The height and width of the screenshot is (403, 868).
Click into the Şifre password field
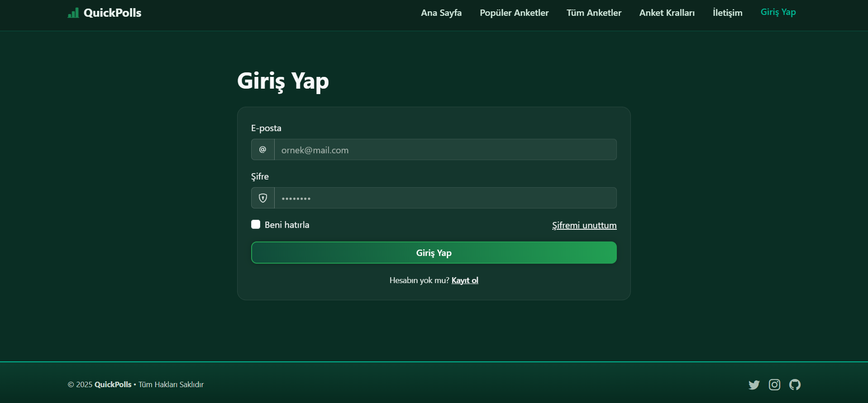pyautogui.click(x=445, y=198)
